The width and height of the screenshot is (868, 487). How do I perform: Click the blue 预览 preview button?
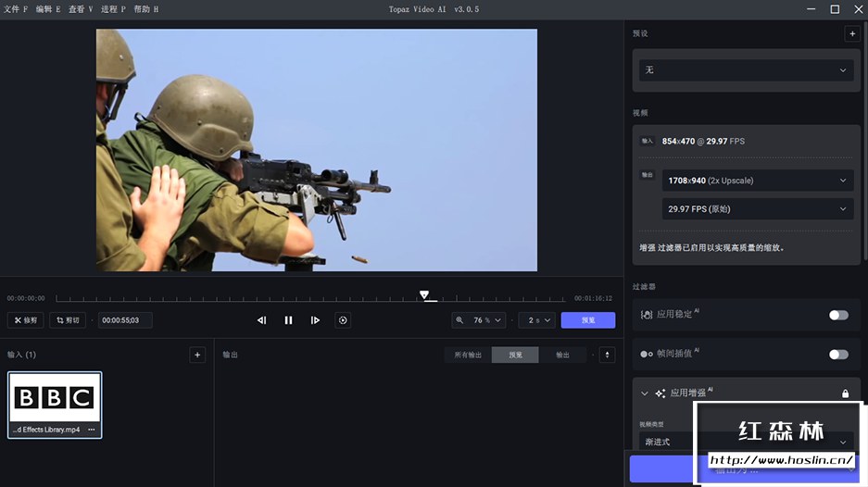pyautogui.click(x=587, y=320)
